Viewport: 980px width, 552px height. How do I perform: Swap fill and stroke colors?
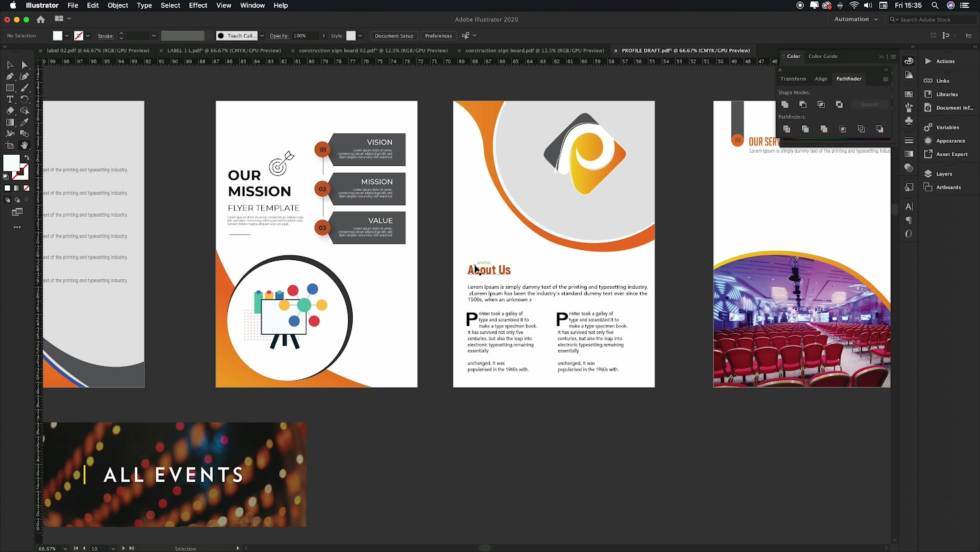(27, 158)
